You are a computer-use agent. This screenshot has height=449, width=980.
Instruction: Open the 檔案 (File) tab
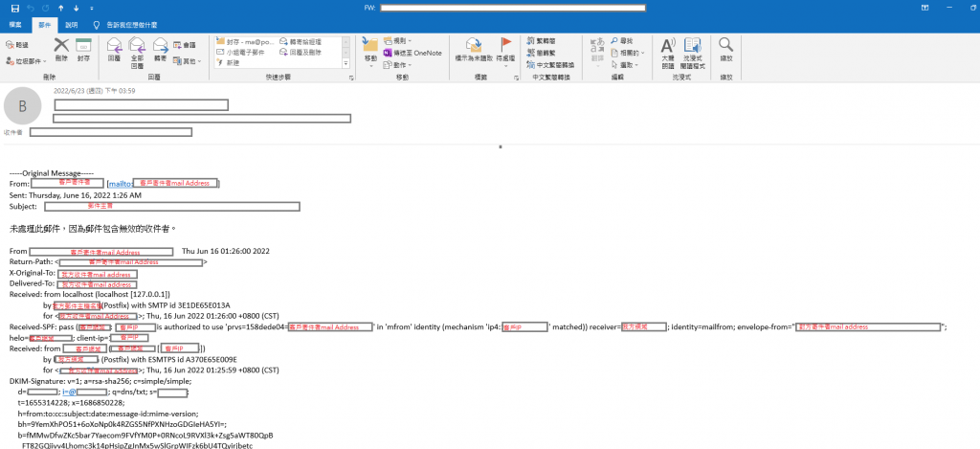15,25
